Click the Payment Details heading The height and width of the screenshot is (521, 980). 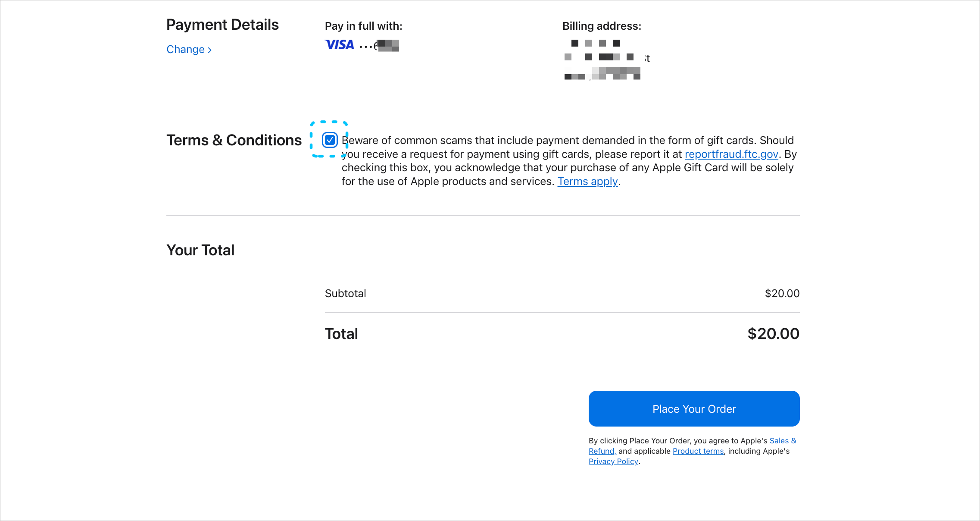coord(222,25)
